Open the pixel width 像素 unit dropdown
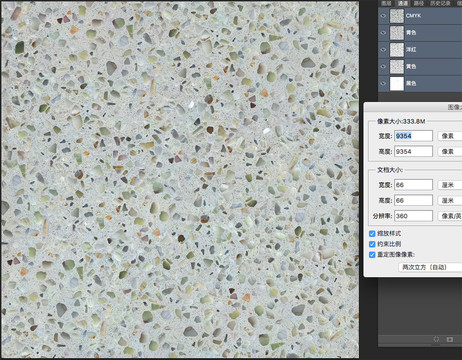Screen dimensions: 462x360 point(450,136)
